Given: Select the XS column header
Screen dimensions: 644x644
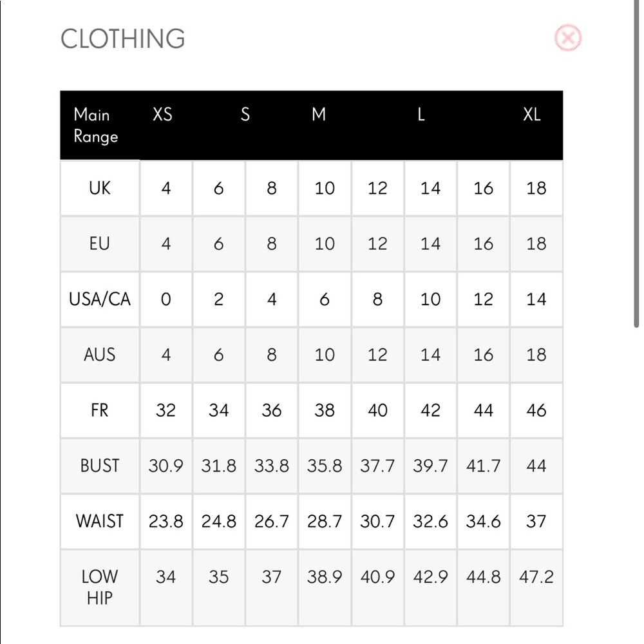Looking at the screenshot, I should [163, 115].
